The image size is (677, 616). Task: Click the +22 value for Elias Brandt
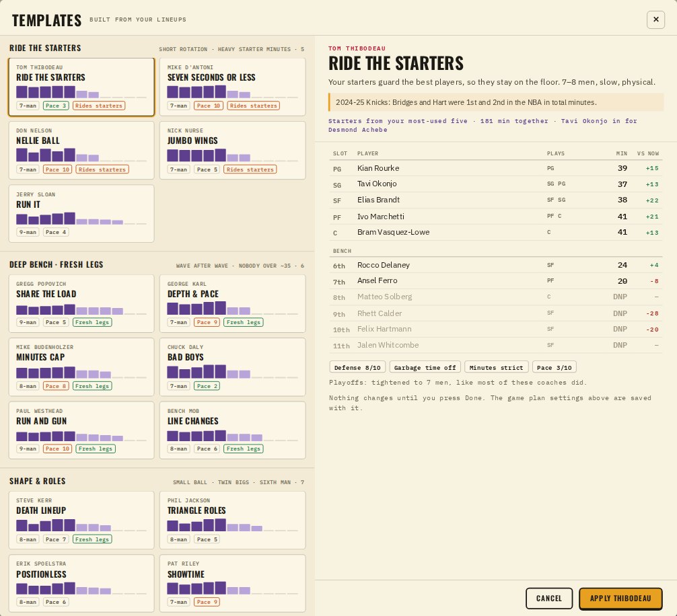click(x=652, y=200)
